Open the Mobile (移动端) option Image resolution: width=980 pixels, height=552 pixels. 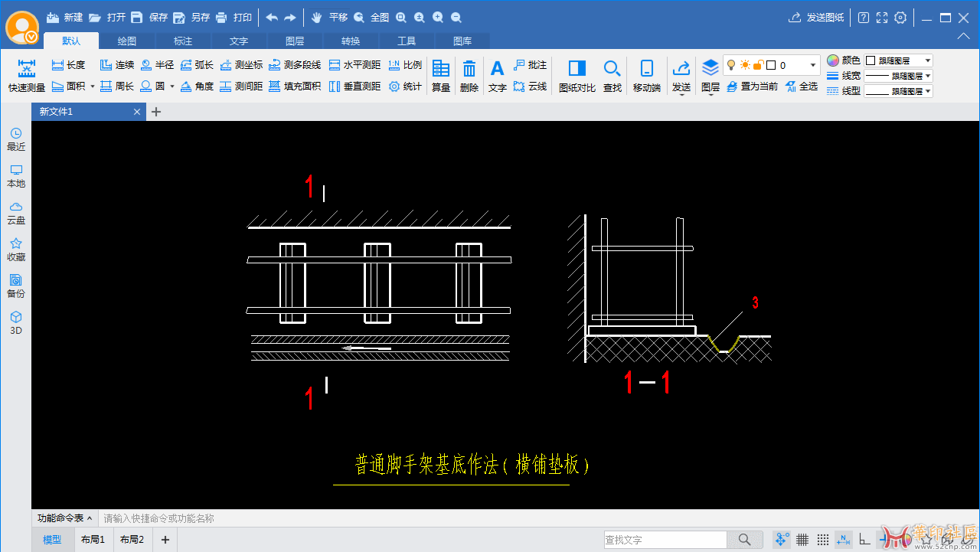(x=647, y=76)
